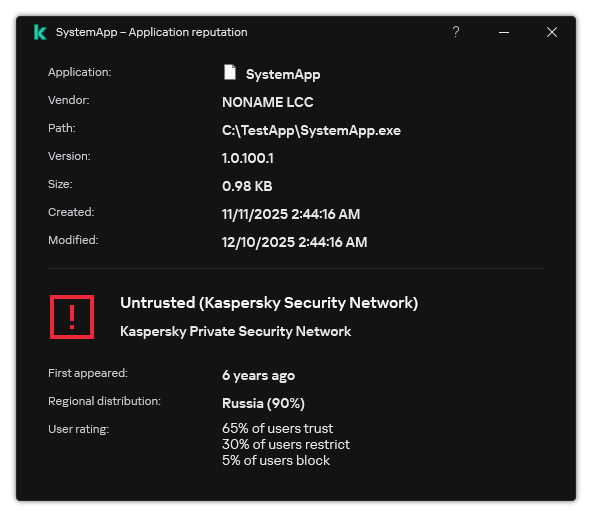Select the version value 1.0.100.1
The width and height of the screenshot is (592, 517).
click(x=248, y=158)
